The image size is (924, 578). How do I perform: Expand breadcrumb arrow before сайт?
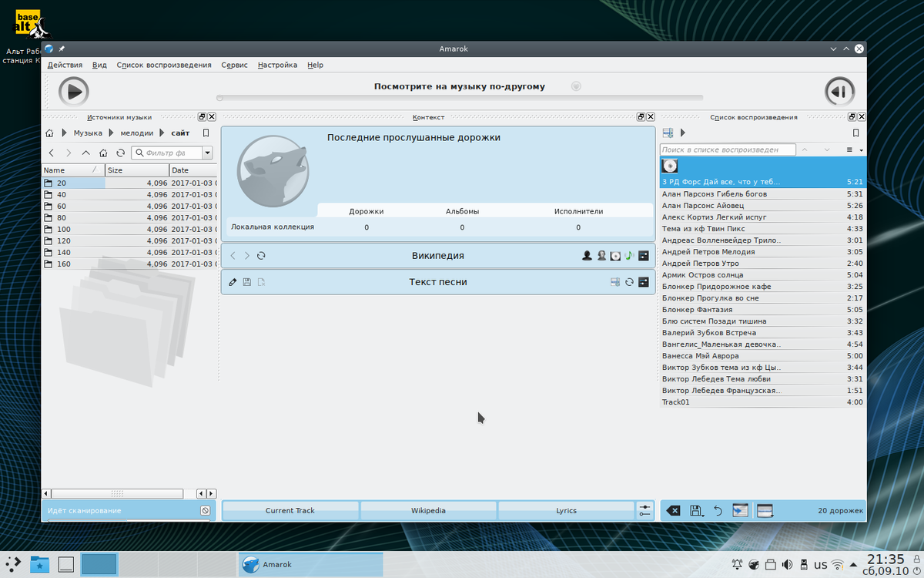coord(162,133)
